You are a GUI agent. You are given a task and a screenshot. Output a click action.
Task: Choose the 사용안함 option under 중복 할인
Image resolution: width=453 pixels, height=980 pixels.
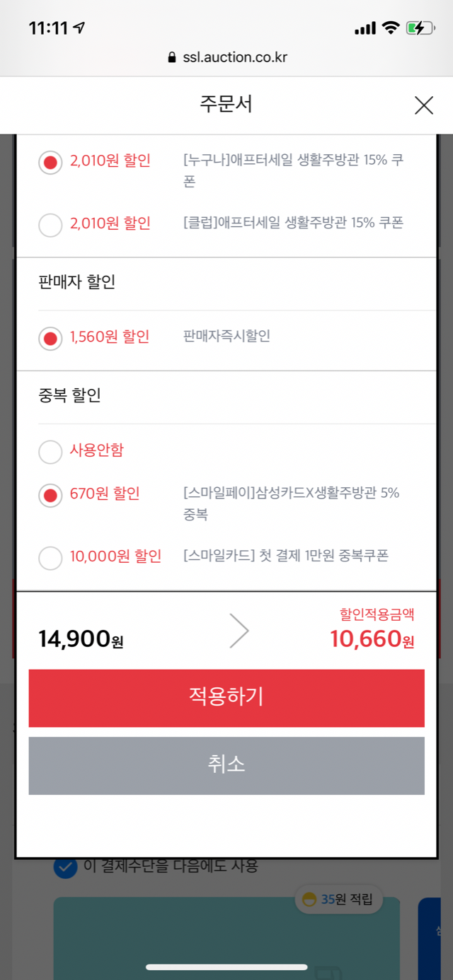coord(50,452)
